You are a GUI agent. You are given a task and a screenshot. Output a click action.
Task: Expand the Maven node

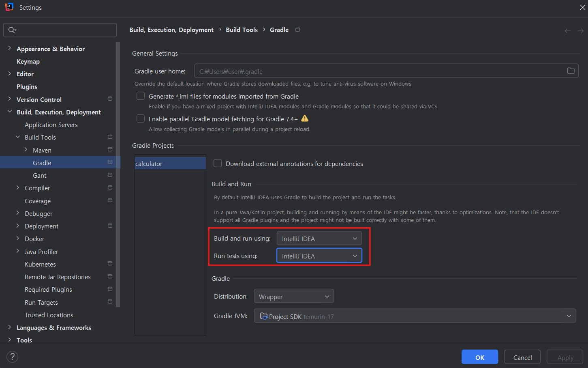coord(26,150)
